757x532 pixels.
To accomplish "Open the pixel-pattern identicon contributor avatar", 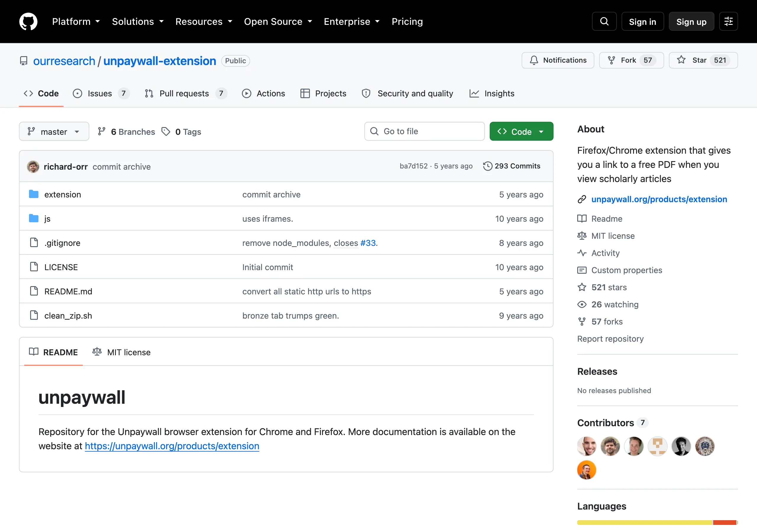I will 658,446.
